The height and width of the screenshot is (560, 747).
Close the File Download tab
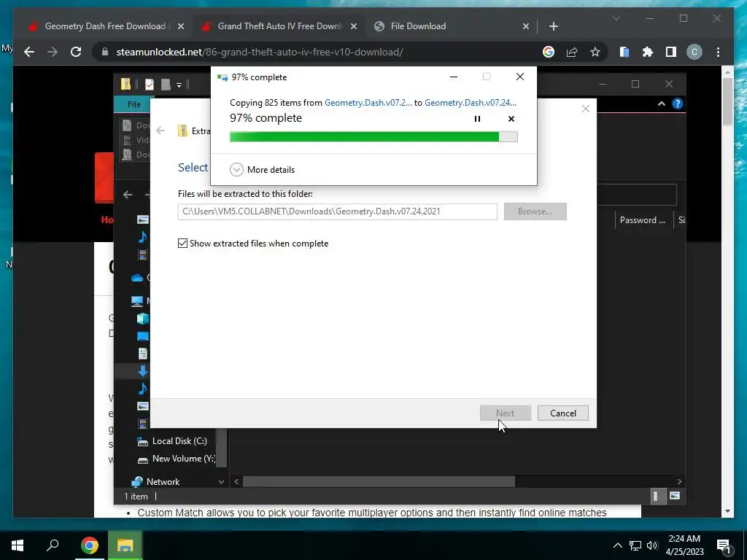click(x=526, y=27)
